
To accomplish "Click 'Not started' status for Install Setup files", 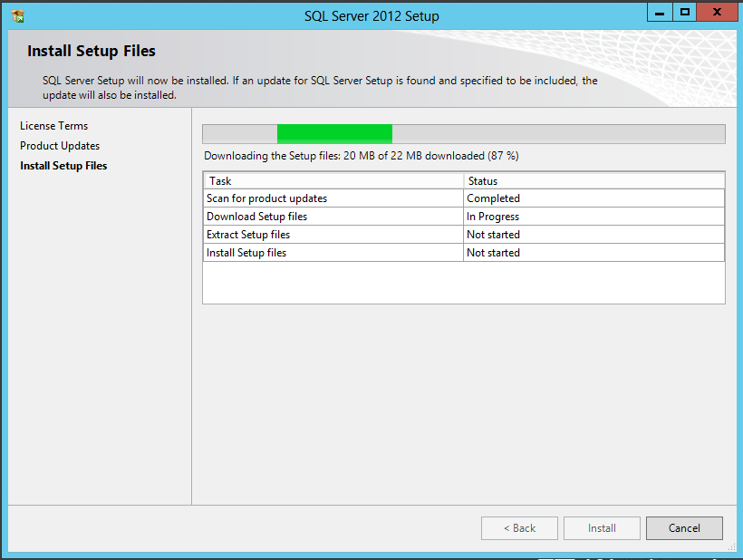I will (x=594, y=253).
